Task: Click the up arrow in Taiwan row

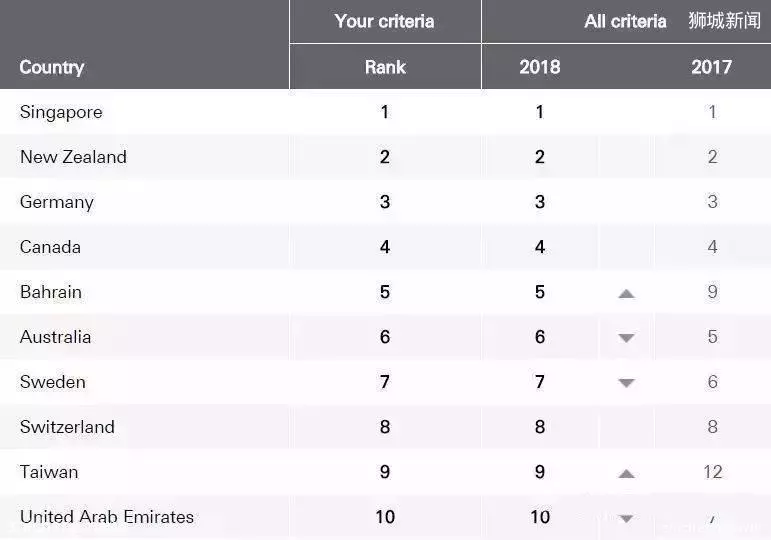Action: pyautogui.click(x=626, y=474)
